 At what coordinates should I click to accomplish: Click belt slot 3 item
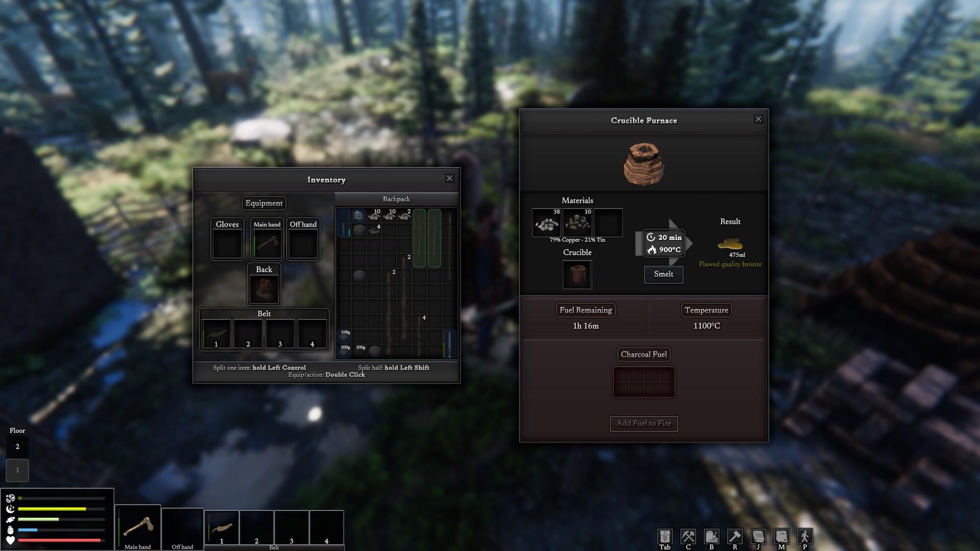(279, 333)
